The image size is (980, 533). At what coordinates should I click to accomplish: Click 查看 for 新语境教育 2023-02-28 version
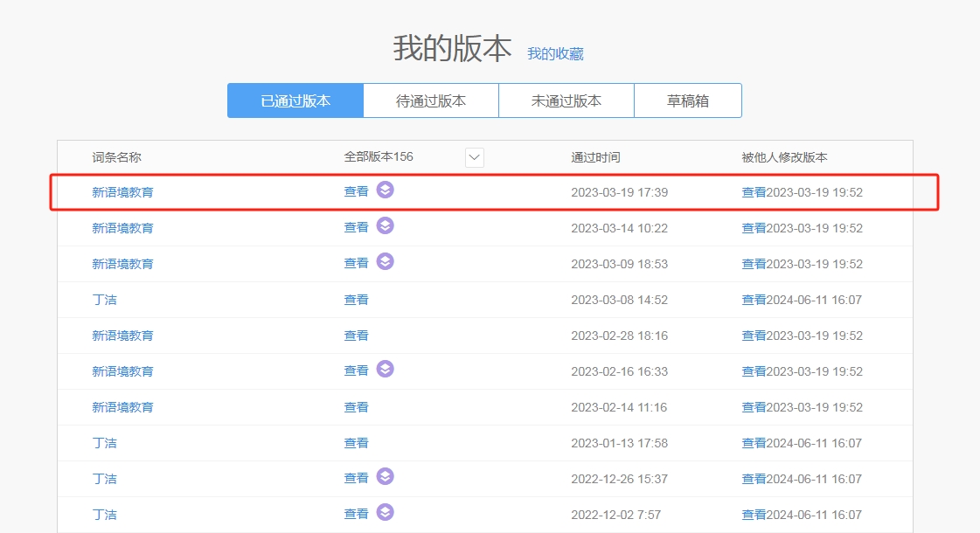click(x=356, y=334)
